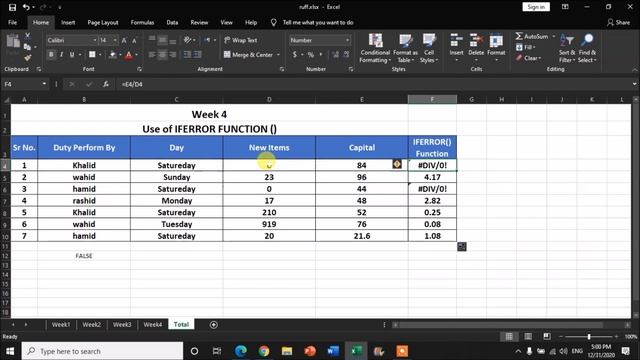640x360 pixels.
Task: Open the Font dialog launcher
Action: tap(140, 69)
